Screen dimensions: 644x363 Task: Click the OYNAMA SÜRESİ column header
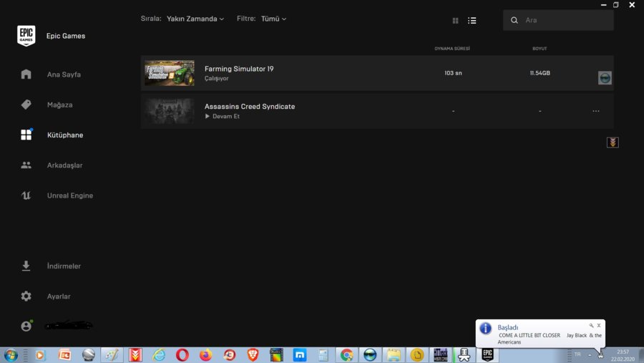(x=452, y=49)
